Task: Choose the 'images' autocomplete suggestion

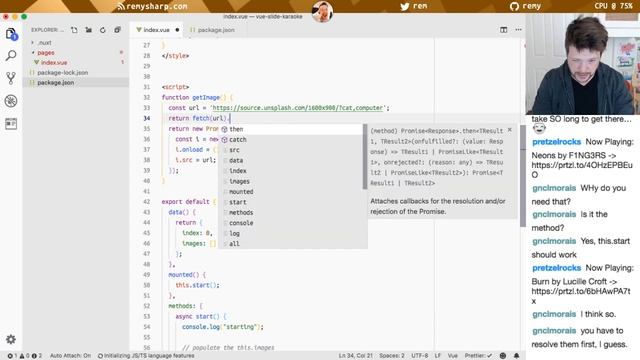Action: [x=291, y=181]
